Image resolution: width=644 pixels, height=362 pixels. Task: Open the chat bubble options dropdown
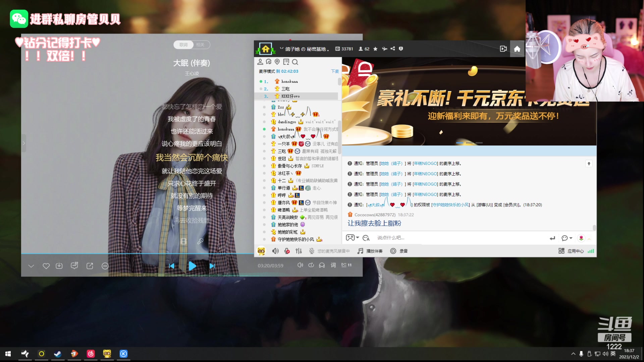tap(567, 238)
